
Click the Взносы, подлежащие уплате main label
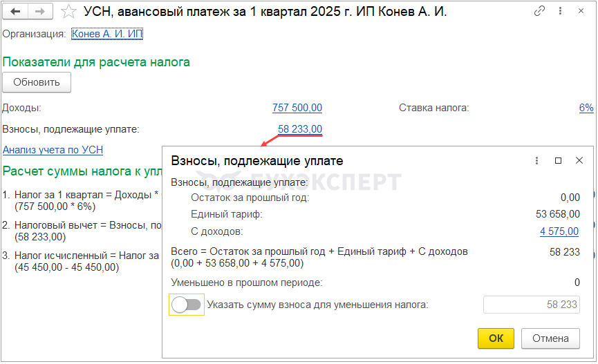coord(71,130)
